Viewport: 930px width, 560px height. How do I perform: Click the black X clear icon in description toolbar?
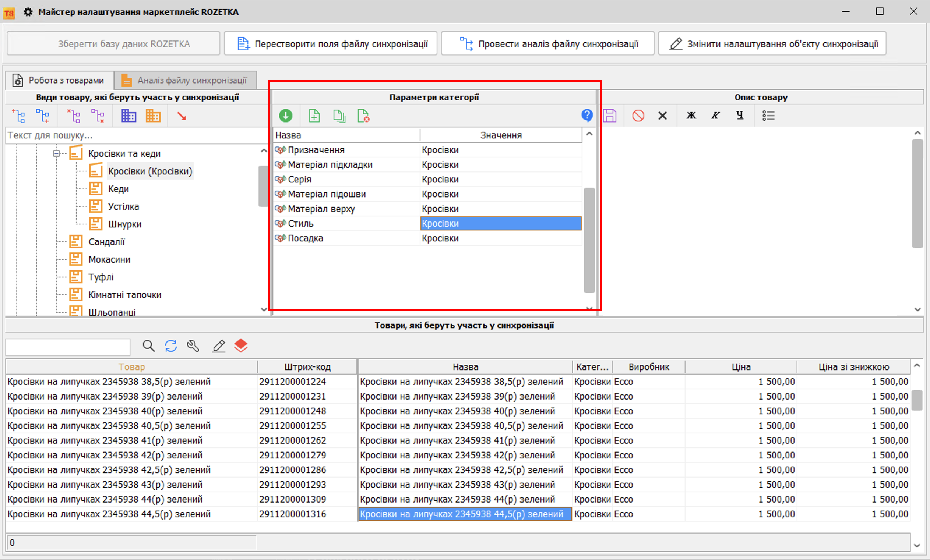point(662,116)
